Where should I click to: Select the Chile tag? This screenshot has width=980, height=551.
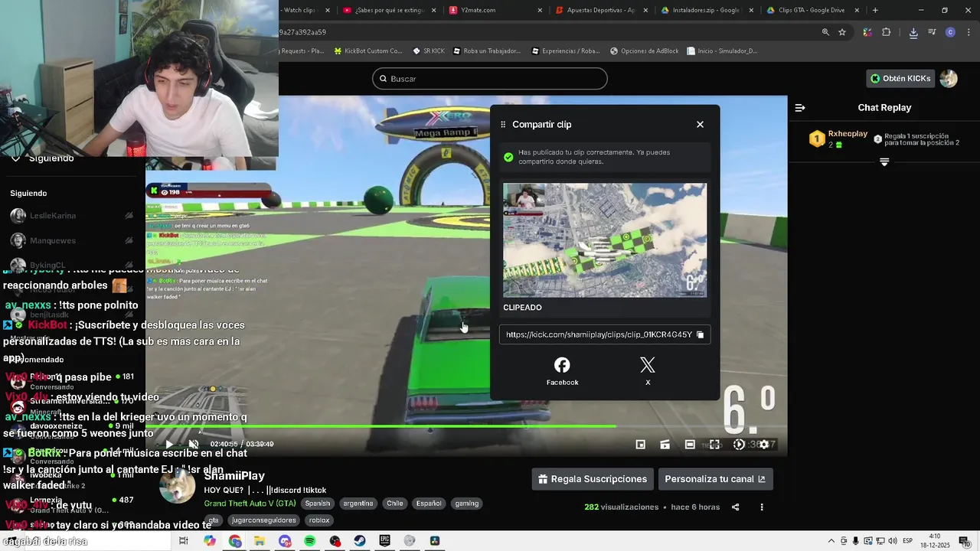pyautogui.click(x=395, y=504)
